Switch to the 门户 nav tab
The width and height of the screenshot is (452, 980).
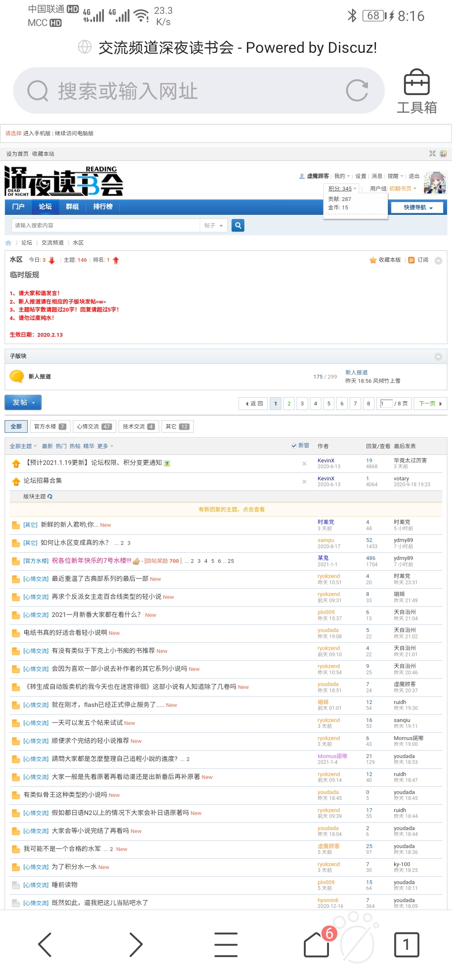click(18, 206)
